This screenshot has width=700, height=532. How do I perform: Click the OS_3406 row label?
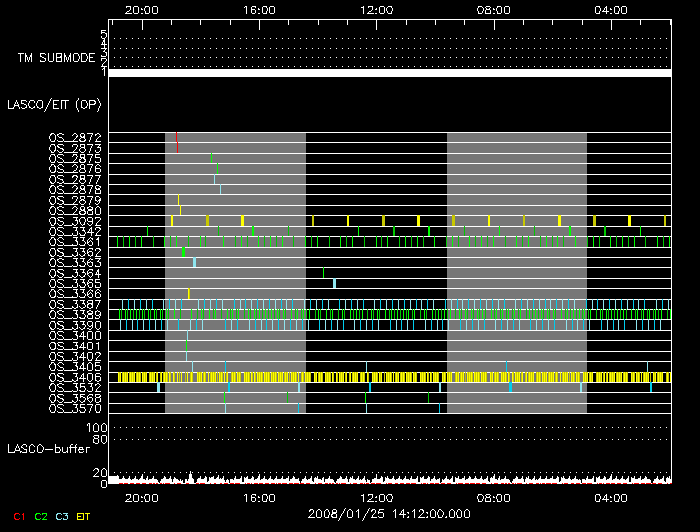[75, 377]
